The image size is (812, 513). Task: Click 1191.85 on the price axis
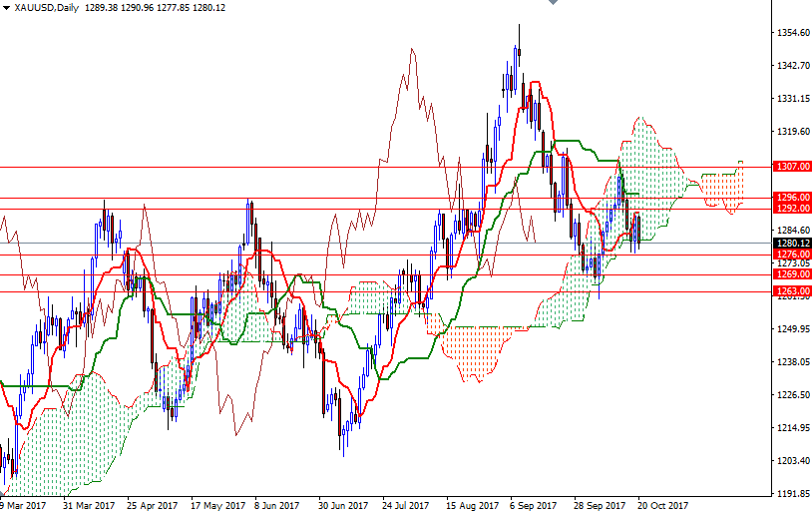click(x=792, y=494)
